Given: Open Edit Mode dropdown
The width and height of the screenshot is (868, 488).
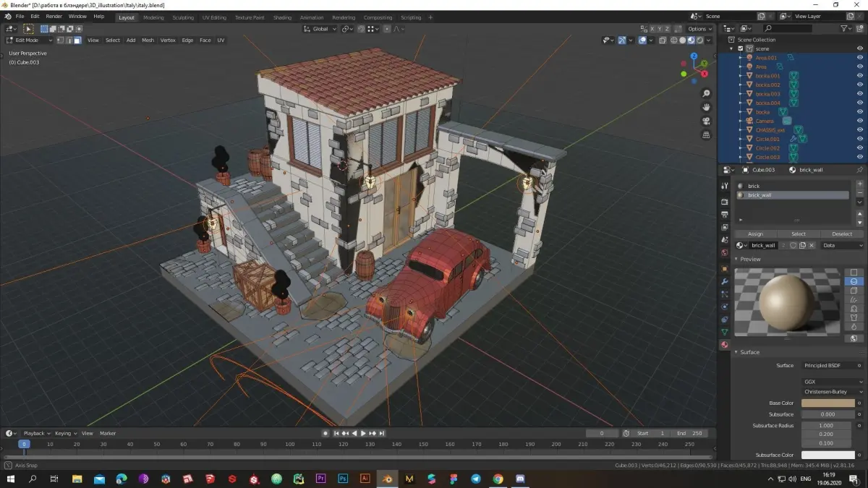Looking at the screenshot, I should 30,40.
